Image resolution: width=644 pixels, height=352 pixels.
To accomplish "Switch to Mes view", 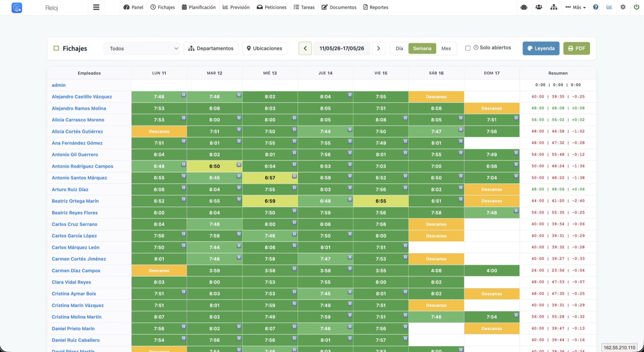I will point(446,48).
